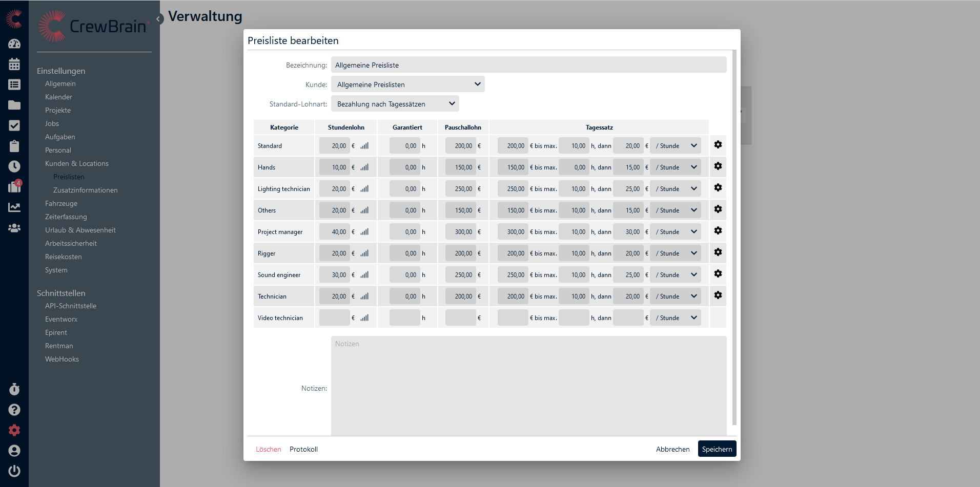Open graduated pricing bars icon for Hands
Image resolution: width=980 pixels, height=487 pixels.
pos(364,167)
